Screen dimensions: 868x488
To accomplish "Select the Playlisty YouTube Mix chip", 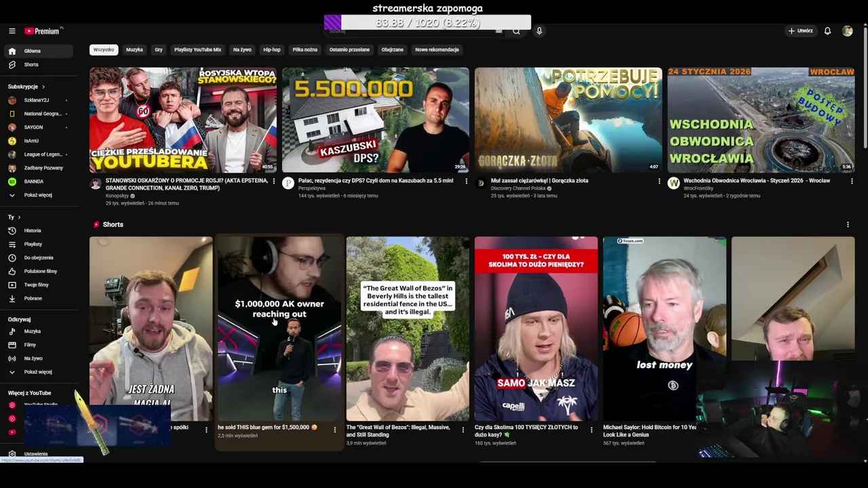I will tap(197, 49).
